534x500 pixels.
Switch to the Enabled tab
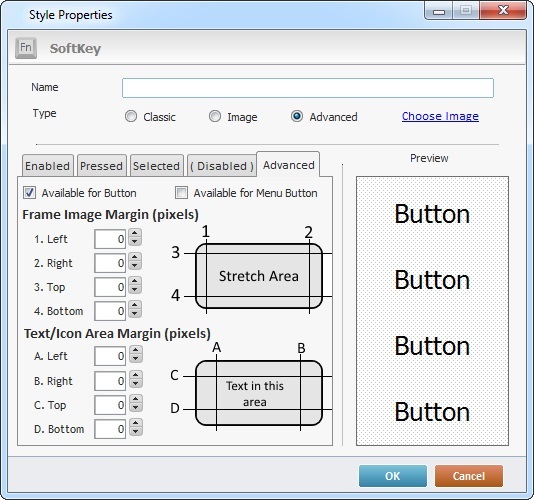coord(48,166)
